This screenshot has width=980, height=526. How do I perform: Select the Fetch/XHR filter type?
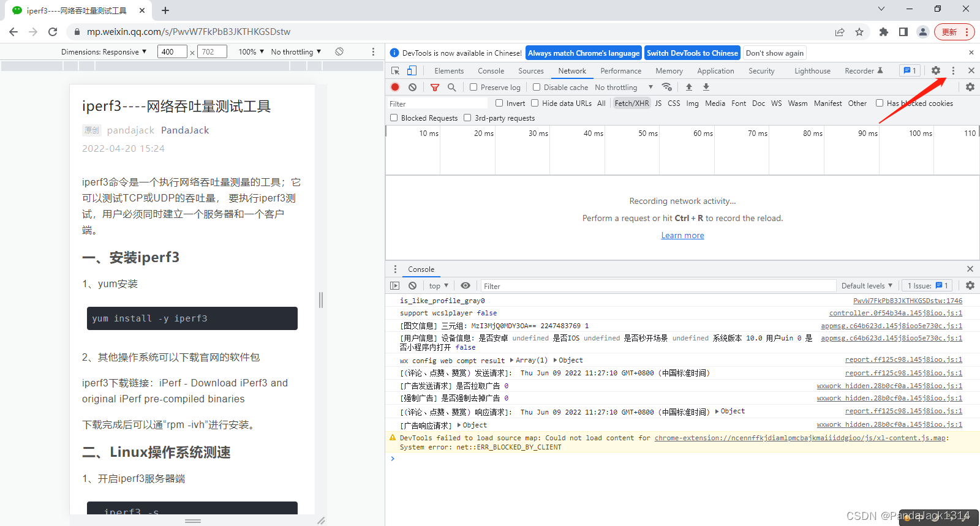[631, 103]
